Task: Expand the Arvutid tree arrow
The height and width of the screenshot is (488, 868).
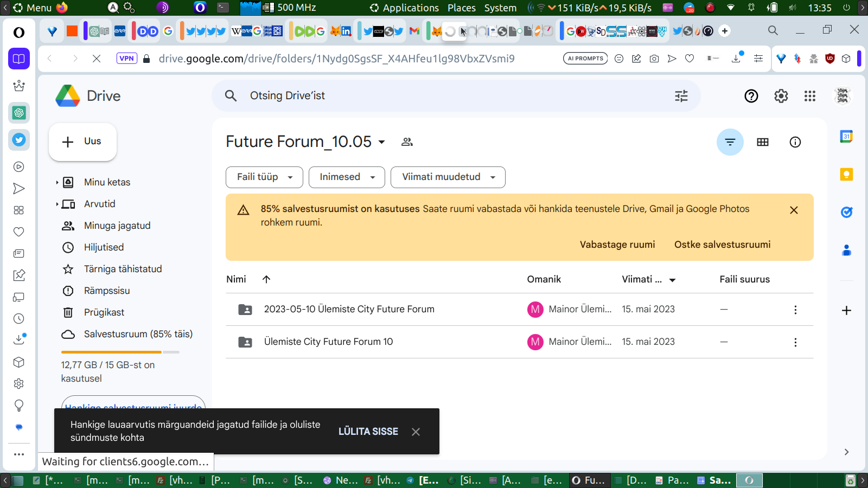Action: pyautogui.click(x=57, y=204)
